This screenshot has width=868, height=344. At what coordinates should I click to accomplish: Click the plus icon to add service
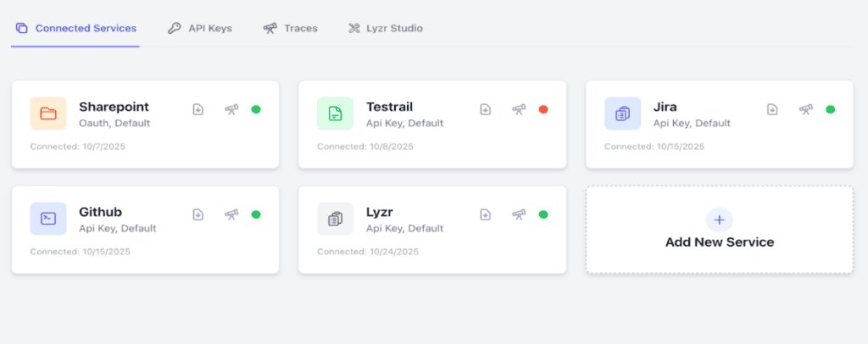tap(719, 220)
